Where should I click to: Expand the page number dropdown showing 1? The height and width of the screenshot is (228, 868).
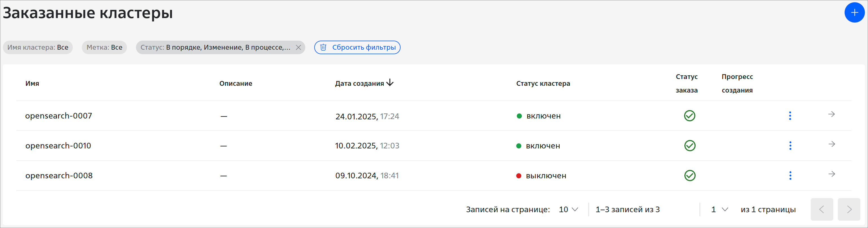pos(720,209)
